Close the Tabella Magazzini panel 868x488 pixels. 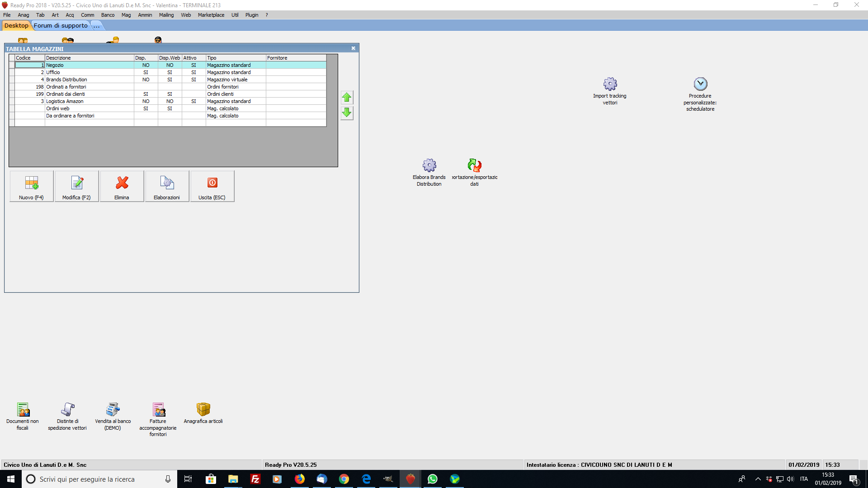click(354, 48)
